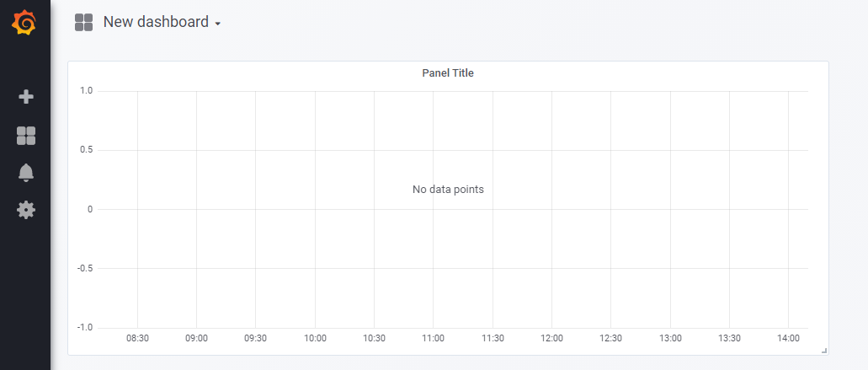
Task: Click the 12:30 label on the time axis
Action: 610,338
